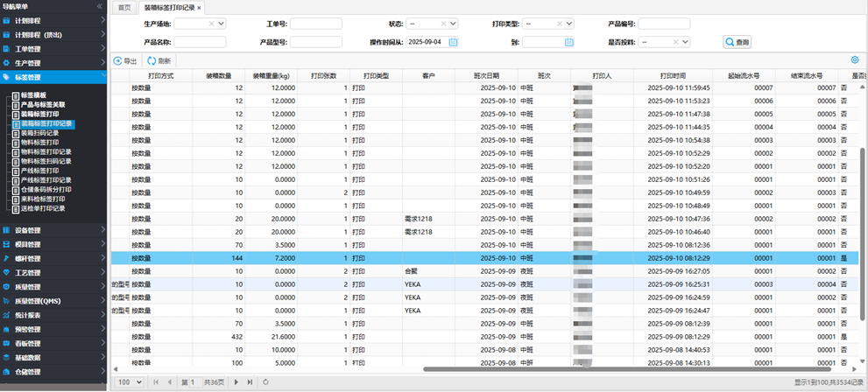This screenshot has width=868, height=392.
Task: Change page size using the 100 dropdown
Action: pos(130,382)
